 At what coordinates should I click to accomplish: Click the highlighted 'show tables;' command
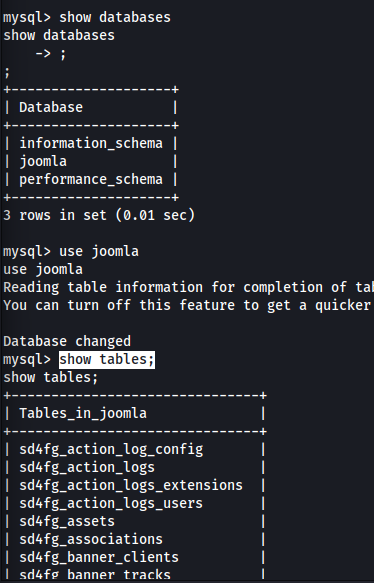pos(107,360)
